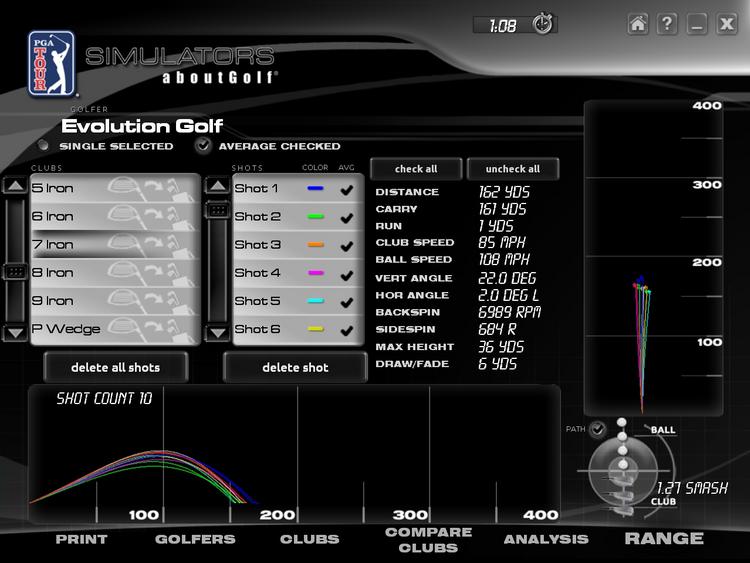Click the PGA Tour logo
Image resolution: width=750 pixels, height=563 pixels.
pyautogui.click(x=51, y=63)
